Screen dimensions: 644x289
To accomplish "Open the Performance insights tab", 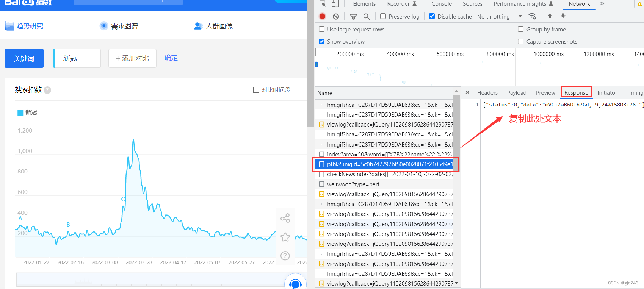I will (523, 4).
